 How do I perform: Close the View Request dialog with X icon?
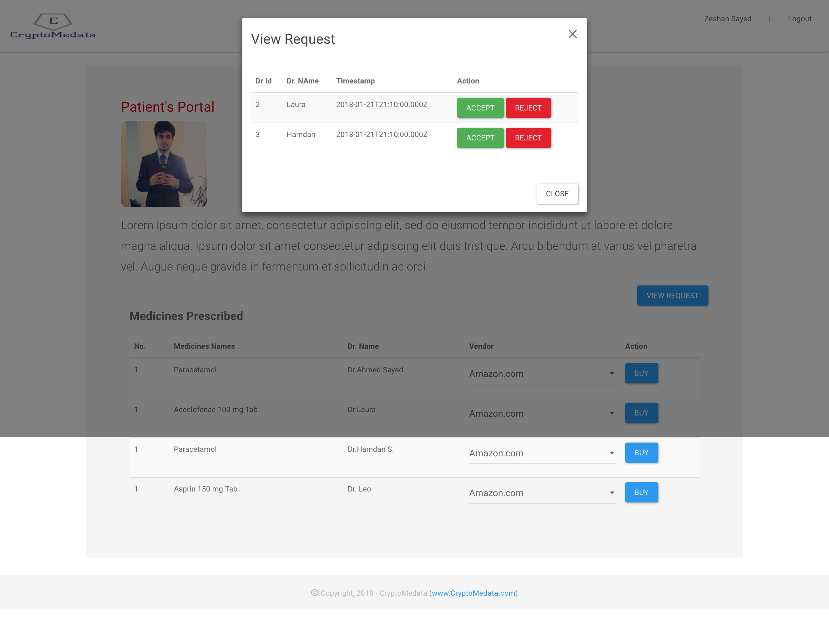[x=573, y=34]
